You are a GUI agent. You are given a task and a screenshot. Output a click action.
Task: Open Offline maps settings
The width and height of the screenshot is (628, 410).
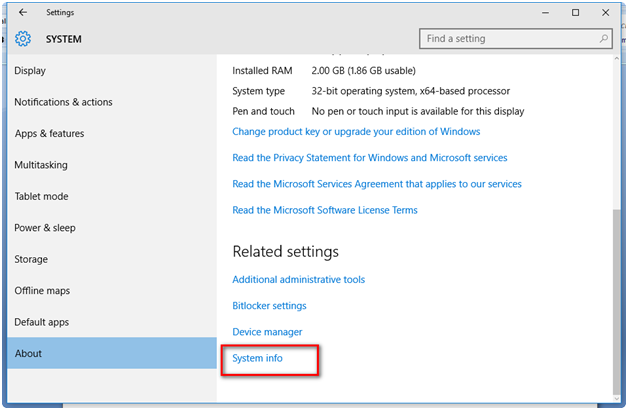[x=42, y=291]
